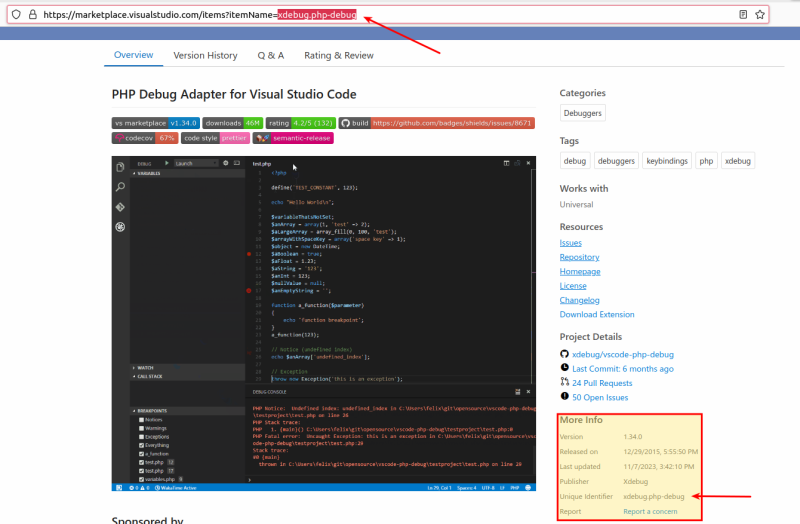Screen dimensions: 800x524
Task: Toggle the Exceptions breakpoint checkbox
Action: [141, 437]
